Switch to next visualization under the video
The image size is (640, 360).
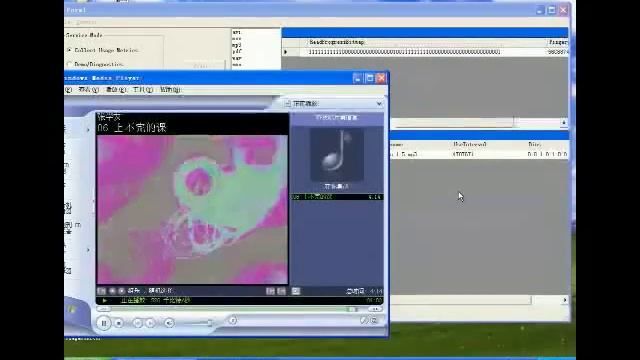coord(121,291)
